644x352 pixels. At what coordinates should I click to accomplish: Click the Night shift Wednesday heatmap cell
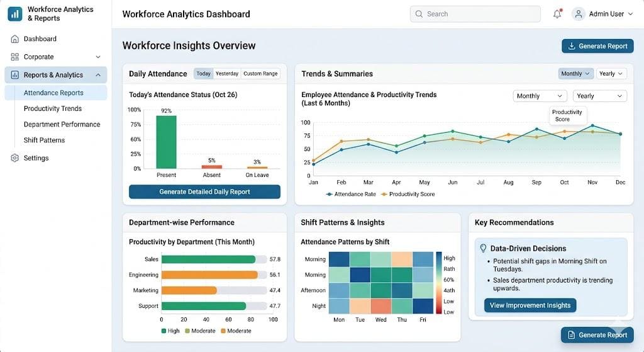(x=381, y=306)
